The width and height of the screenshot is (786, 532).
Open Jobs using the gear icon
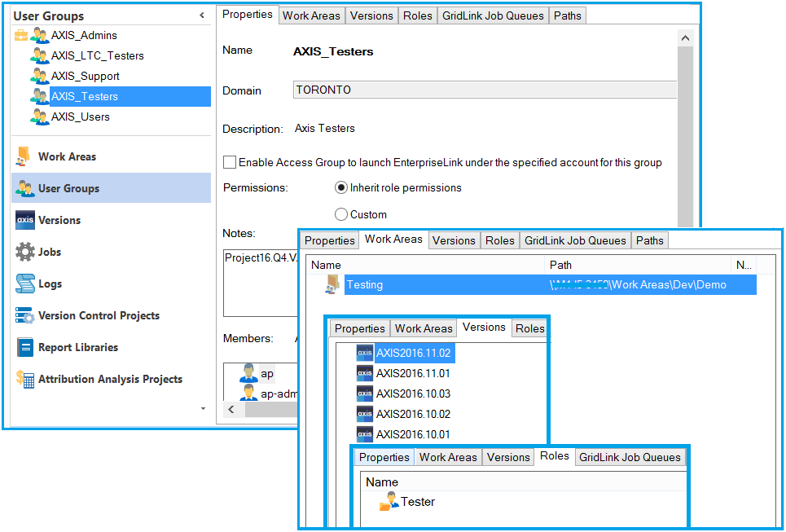pyautogui.click(x=25, y=252)
